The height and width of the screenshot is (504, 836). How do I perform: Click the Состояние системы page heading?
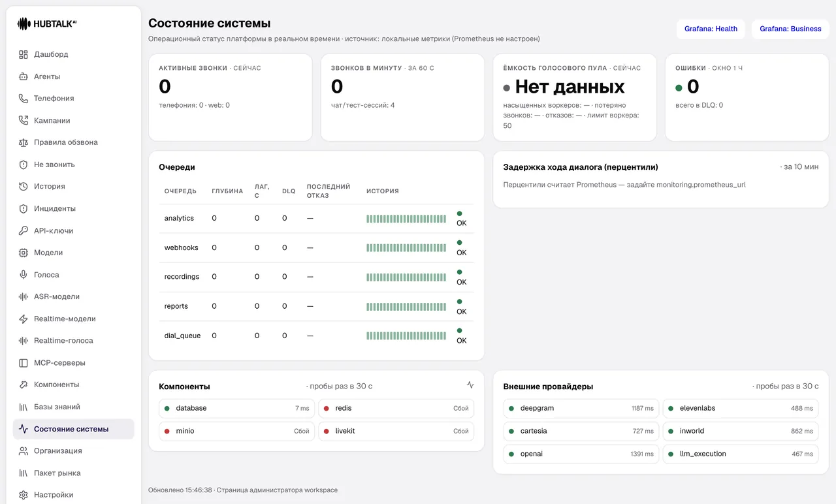[209, 24]
